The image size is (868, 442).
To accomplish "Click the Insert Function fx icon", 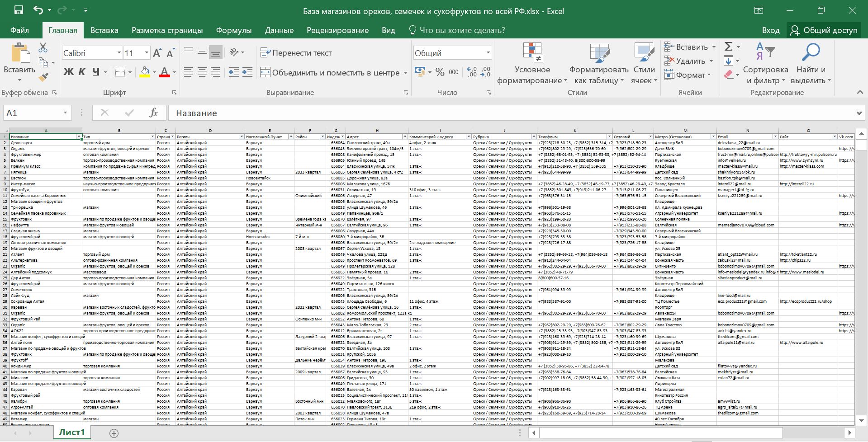I will (x=153, y=113).
